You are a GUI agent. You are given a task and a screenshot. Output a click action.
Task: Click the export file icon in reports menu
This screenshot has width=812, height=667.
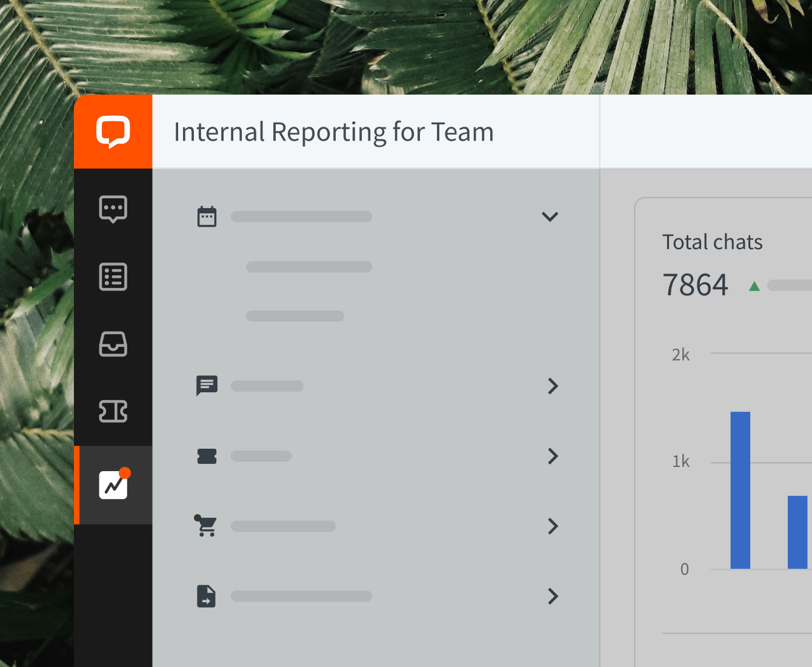206,596
